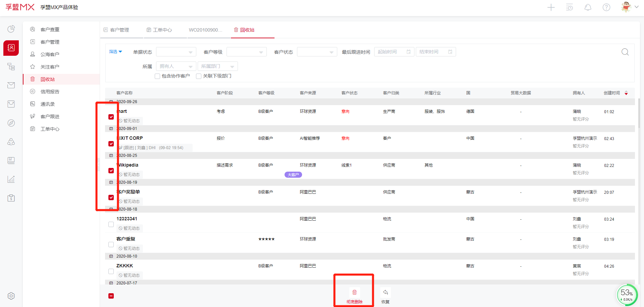Expand the 所属部门 dropdown

coord(217,67)
